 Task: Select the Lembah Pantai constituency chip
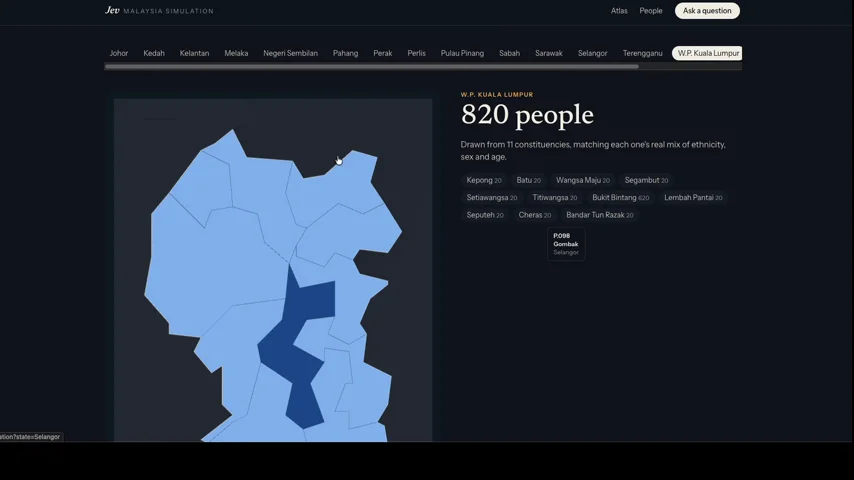(x=693, y=198)
